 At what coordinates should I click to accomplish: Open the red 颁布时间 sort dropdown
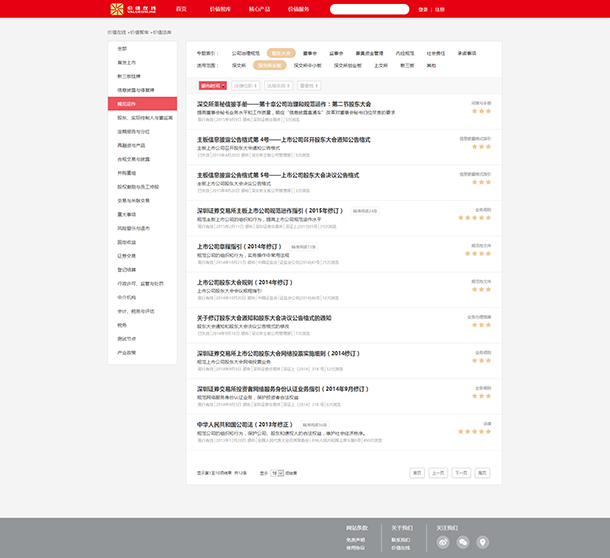[212, 86]
